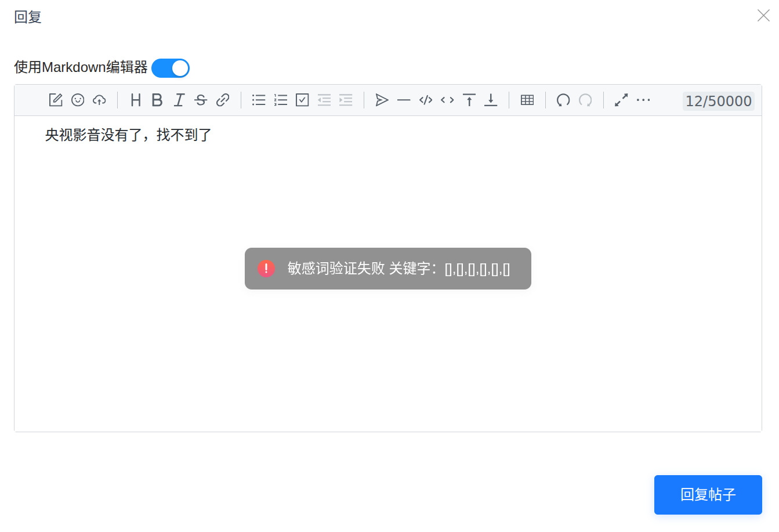Insert a hyperlink

(x=223, y=100)
